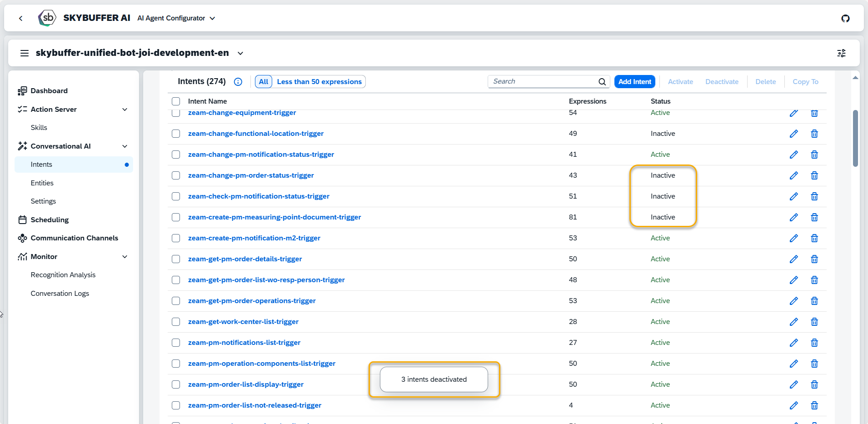Click the info icon next to Intents count
868x424 pixels.
[238, 82]
